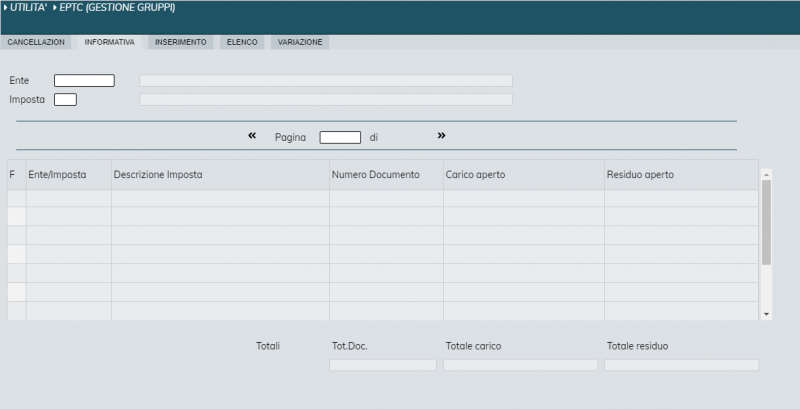
Task: Click the Totale residuo field
Action: click(x=681, y=365)
